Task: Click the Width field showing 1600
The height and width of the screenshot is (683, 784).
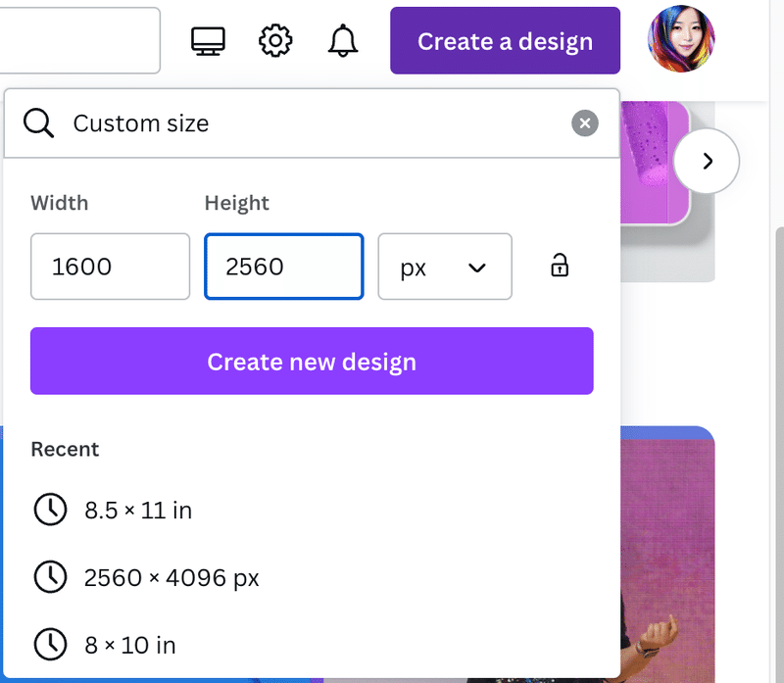Action: (x=110, y=267)
